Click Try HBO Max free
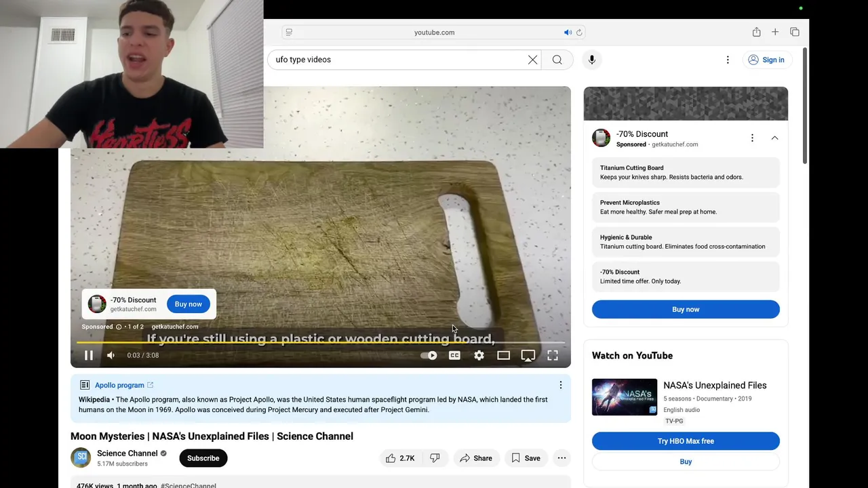The image size is (868, 488). click(686, 441)
